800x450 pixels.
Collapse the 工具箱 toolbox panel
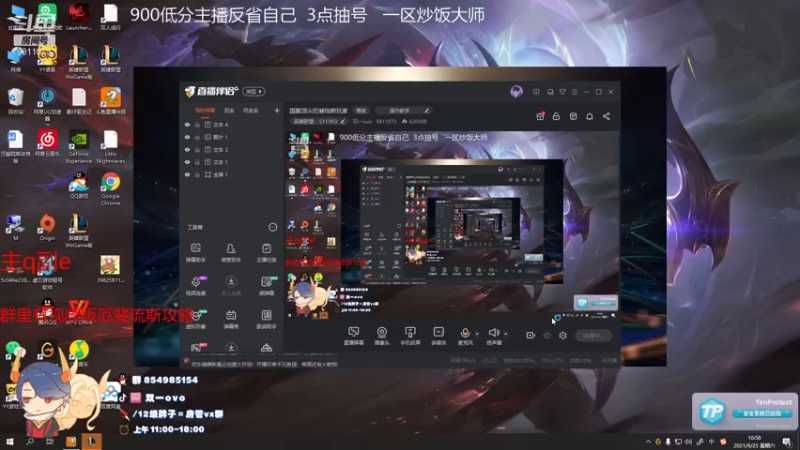273,227
